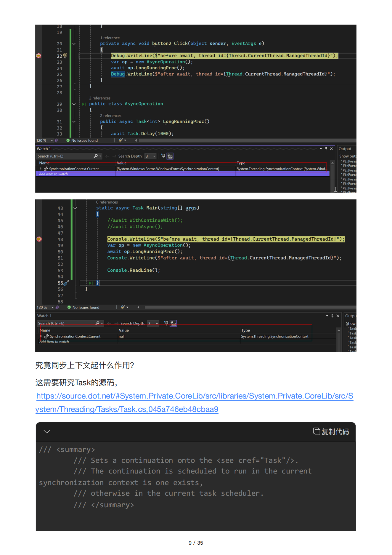Click the '2 references' CodeLens above LongRunningProc
Image resolution: width=392 pixels, height=555 pixels.
coord(111,116)
